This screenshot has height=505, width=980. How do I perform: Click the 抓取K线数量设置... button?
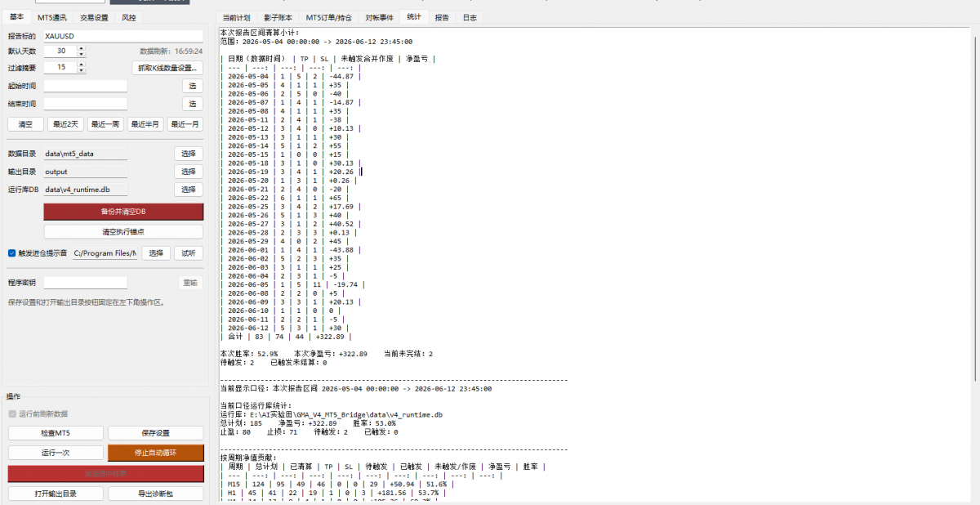(167, 68)
